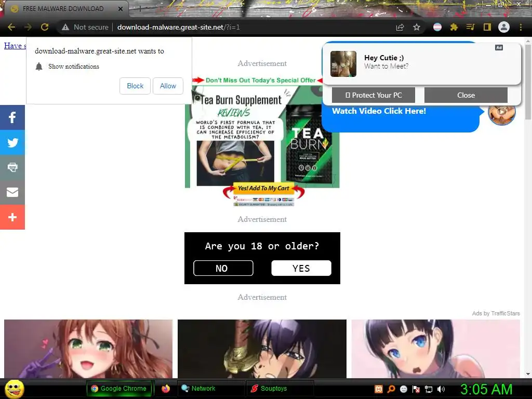Click Yes! Add To My Cart button
The image size is (532, 399).
click(263, 188)
